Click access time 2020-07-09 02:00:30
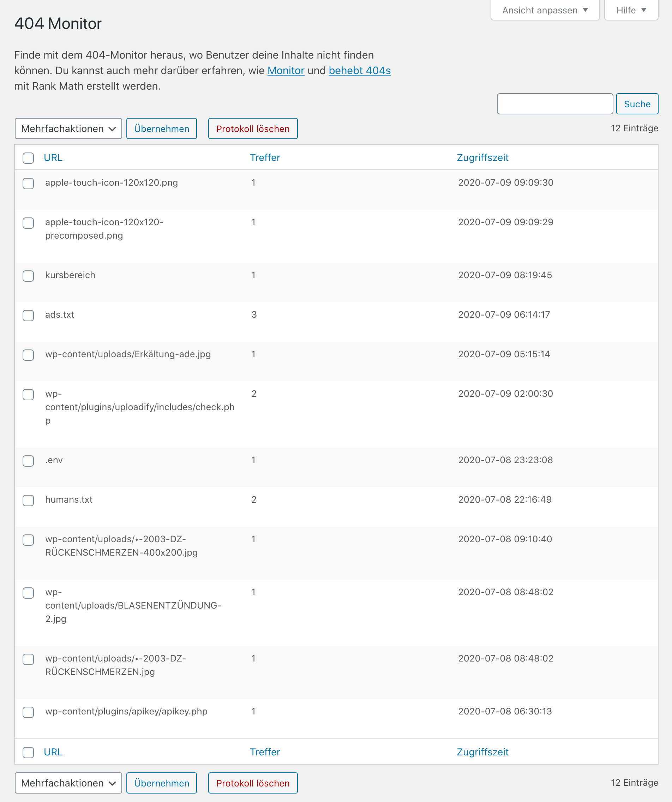 [505, 394]
